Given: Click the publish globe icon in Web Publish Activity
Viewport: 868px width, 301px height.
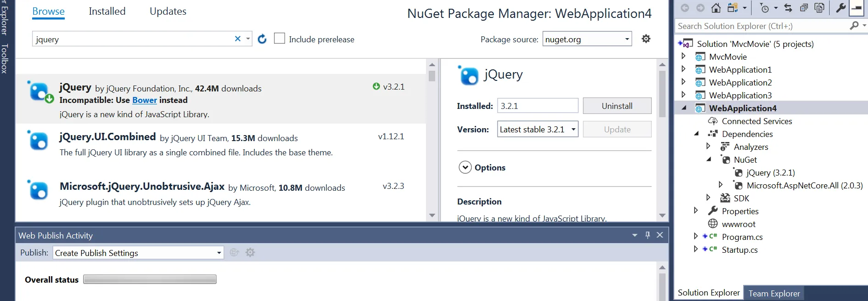Looking at the screenshot, I should (x=234, y=252).
